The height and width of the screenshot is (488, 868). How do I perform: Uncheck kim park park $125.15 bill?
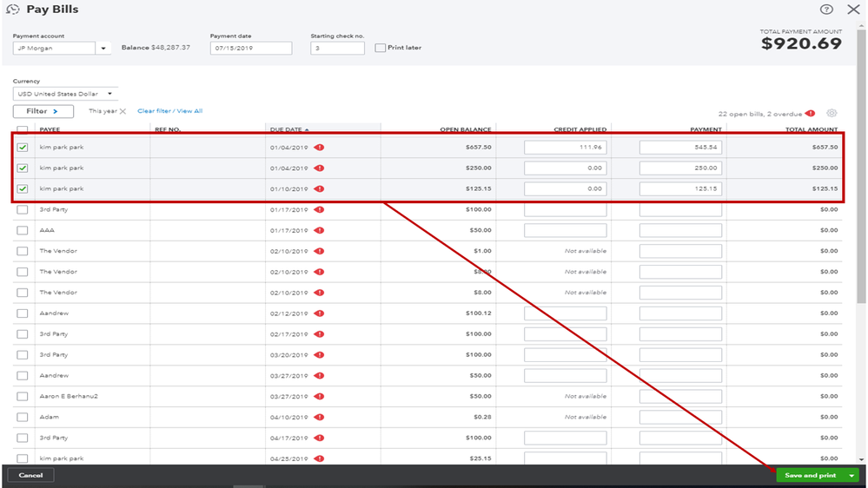(x=22, y=188)
